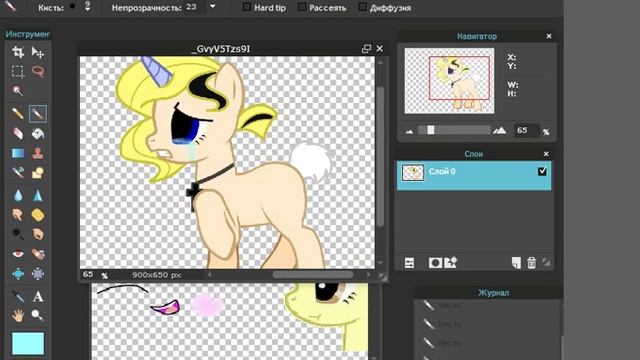Select the Paint Bucket tool
The image size is (640, 360).
pos(38,133)
